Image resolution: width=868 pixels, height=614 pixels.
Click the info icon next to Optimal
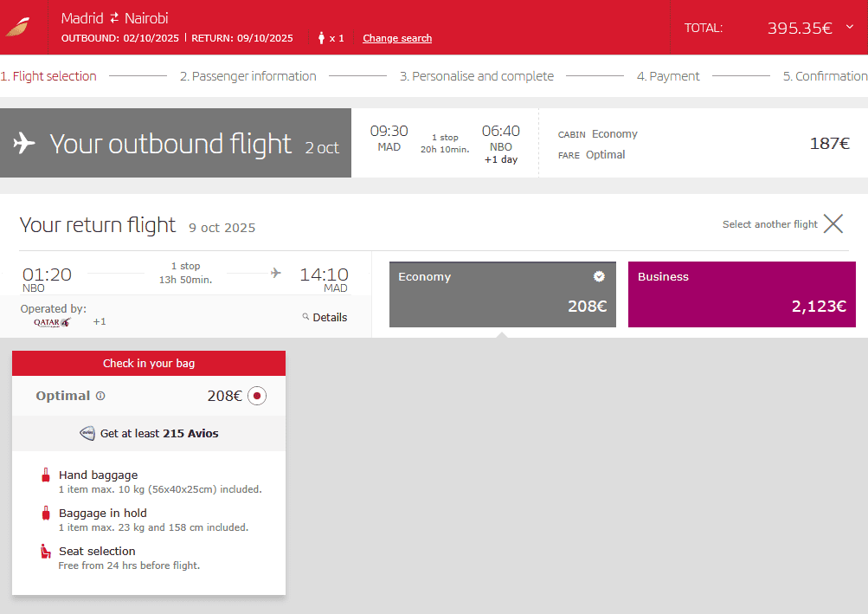tap(100, 396)
